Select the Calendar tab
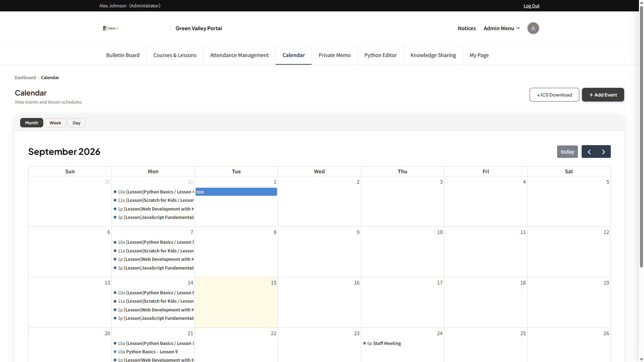644x362 pixels. [x=293, y=55]
